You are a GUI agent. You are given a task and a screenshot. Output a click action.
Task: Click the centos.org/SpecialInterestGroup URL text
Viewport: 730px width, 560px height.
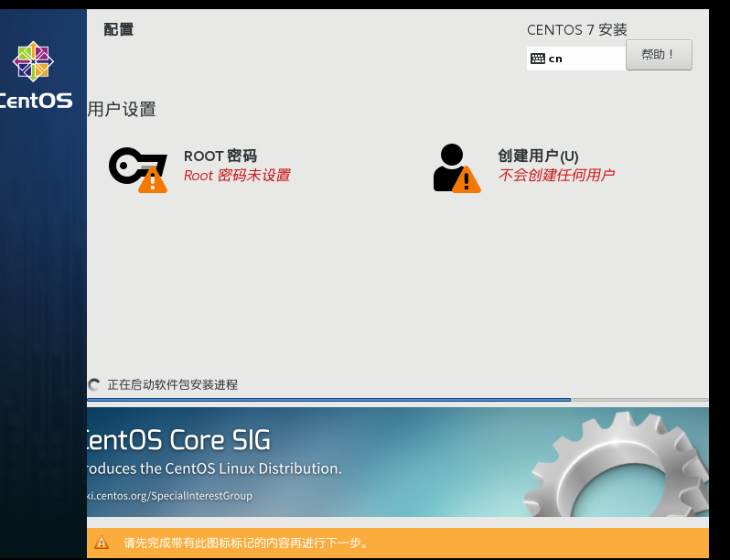(x=170, y=496)
